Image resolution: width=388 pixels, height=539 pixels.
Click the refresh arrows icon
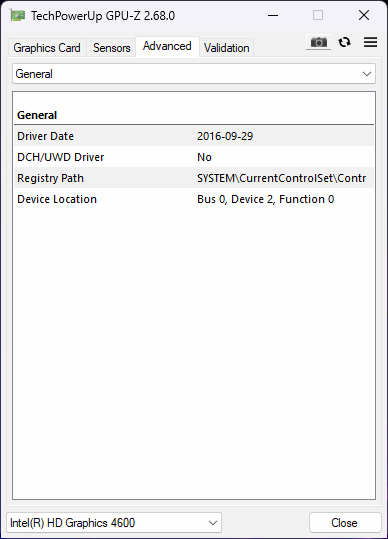tap(344, 42)
